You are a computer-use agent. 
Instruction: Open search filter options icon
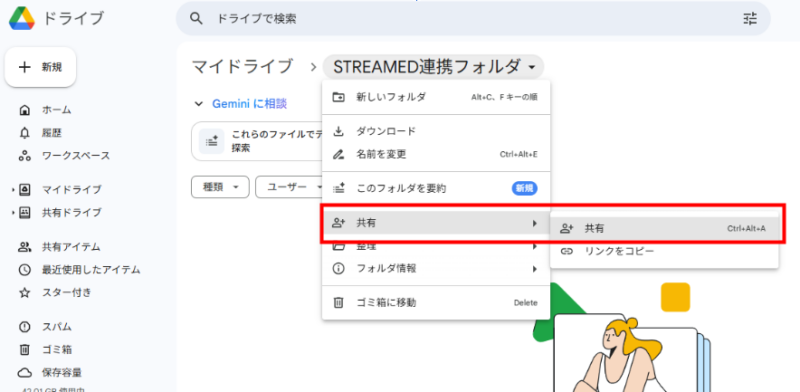[750, 19]
